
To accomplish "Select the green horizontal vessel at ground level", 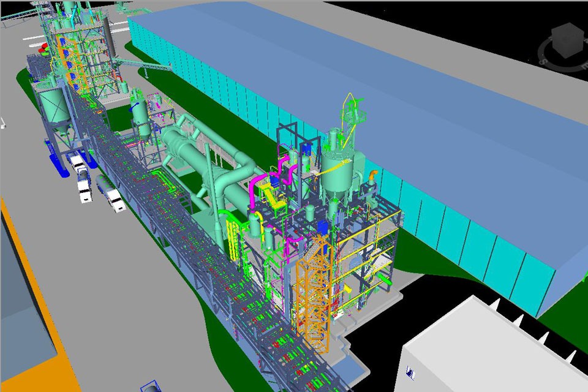I will pos(385,279).
